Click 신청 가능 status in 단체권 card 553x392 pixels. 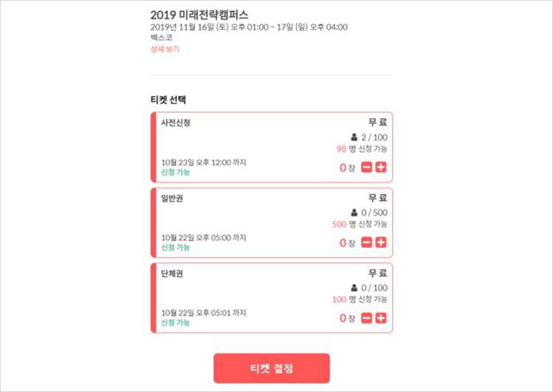(x=175, y=323)
